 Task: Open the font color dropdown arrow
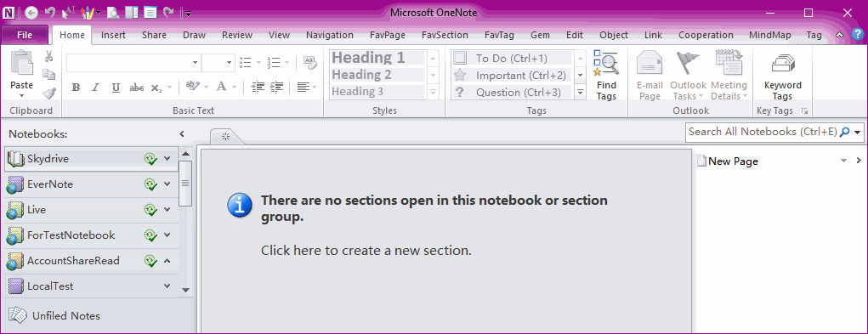(234, 88)
